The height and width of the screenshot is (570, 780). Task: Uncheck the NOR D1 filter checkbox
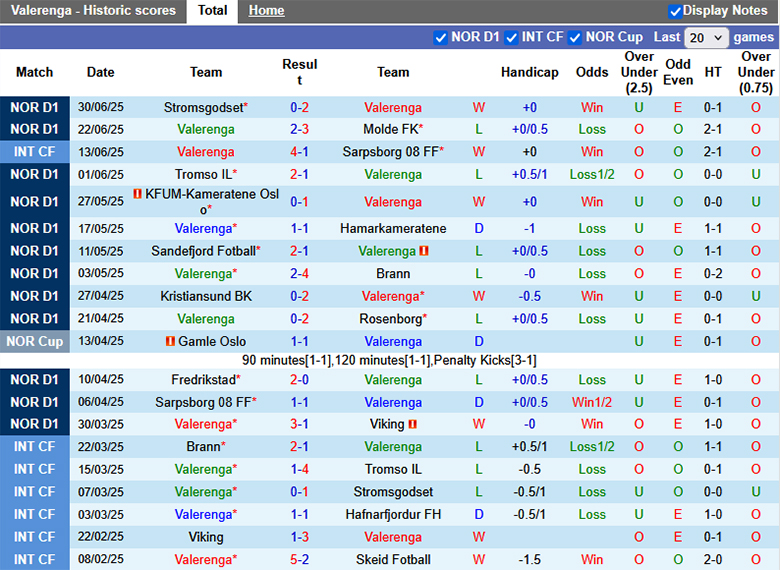click(x=440, y=38)
